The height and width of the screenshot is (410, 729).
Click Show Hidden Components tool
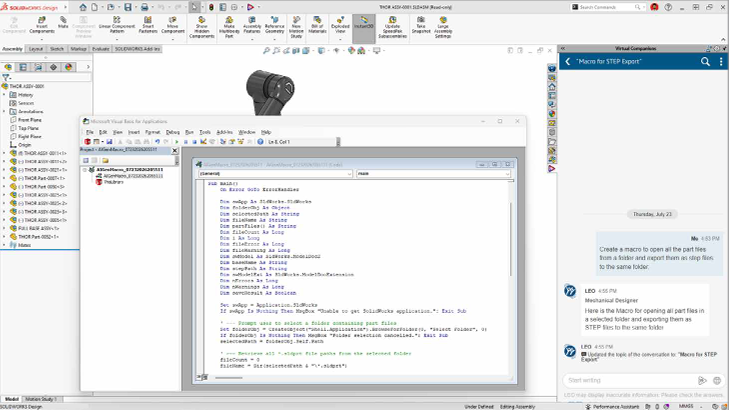click(x=202, y=27)
